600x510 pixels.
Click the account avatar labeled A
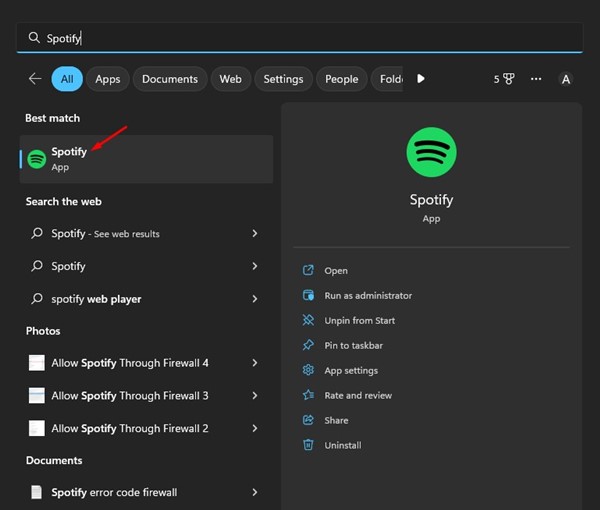click(566, 79)
